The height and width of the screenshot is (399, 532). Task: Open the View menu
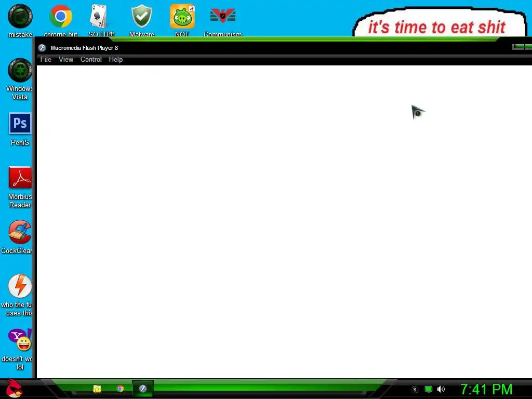[x=66, y=59]
